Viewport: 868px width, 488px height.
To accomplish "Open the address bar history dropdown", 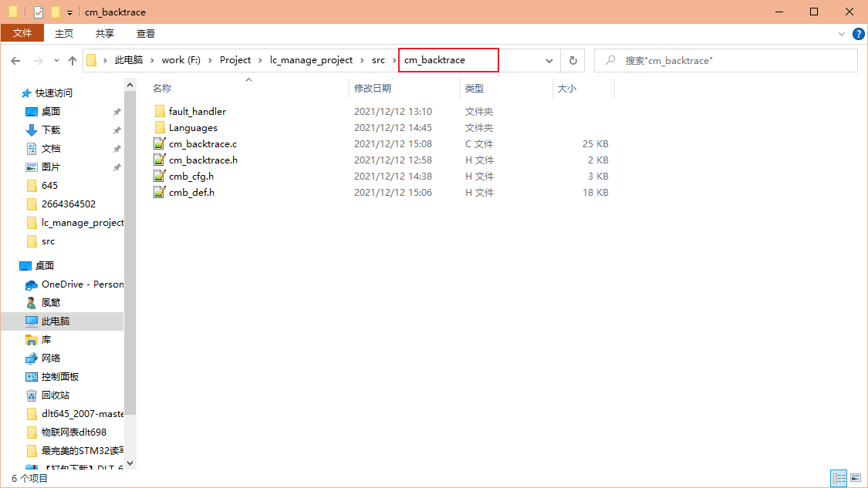I will coord(549,59).
